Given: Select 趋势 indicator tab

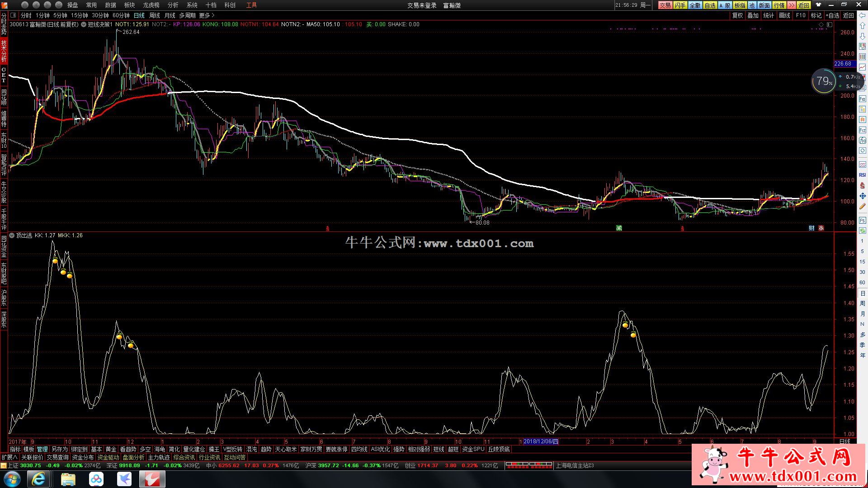Looking at the screenshot, I should 266,449.
